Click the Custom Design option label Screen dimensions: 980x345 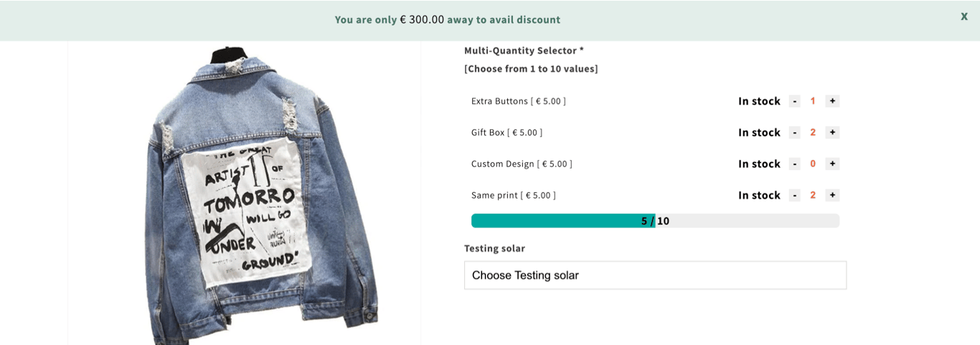[x=522, y=164]
